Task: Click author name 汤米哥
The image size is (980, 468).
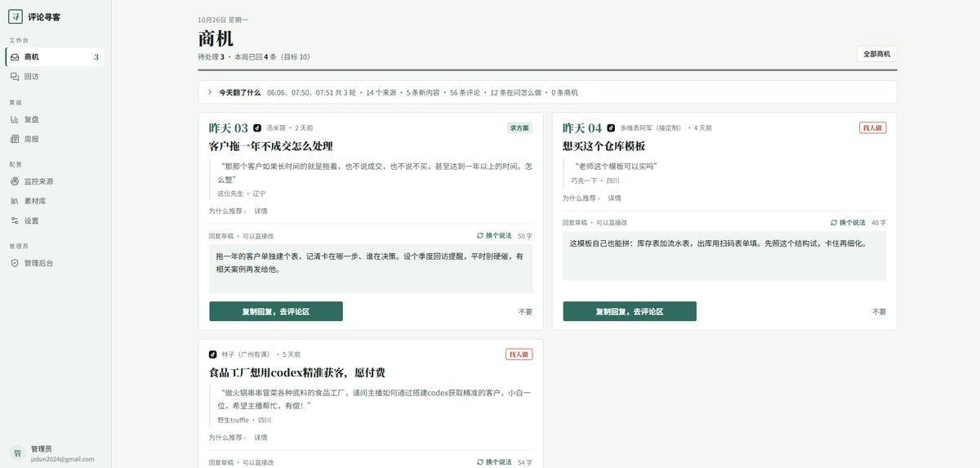Action: click(277, 128)
